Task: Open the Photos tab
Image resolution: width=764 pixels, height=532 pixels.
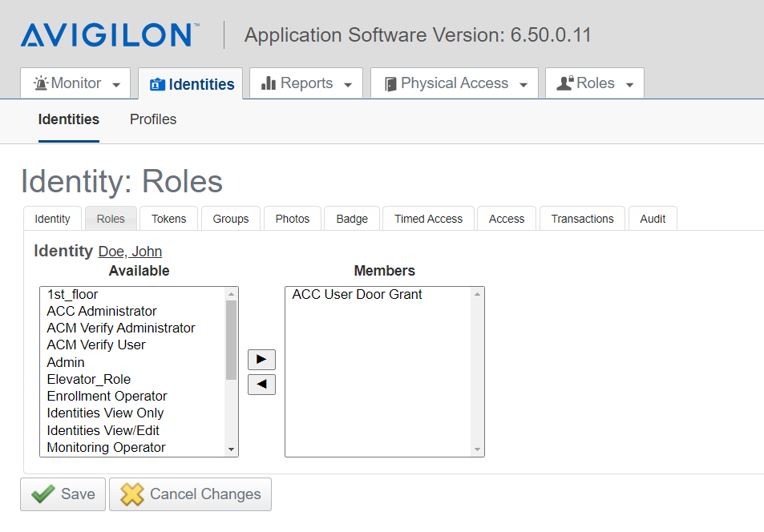Action: pos(293,219)
